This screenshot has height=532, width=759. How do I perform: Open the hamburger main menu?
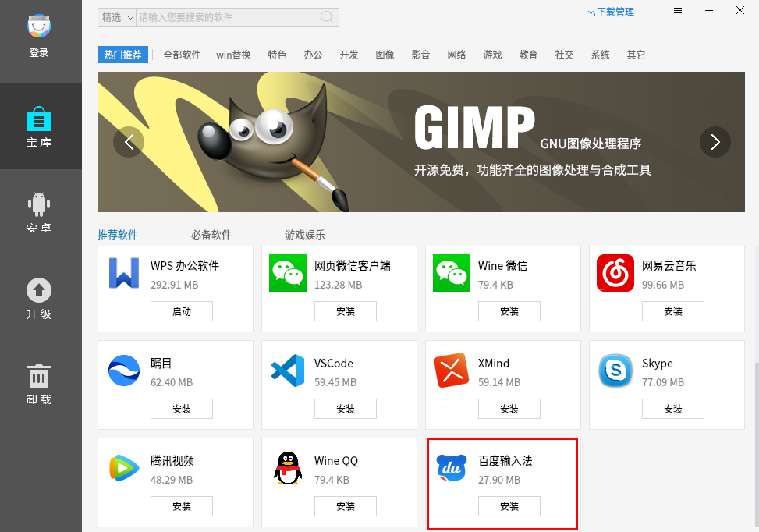coord(678,11)
